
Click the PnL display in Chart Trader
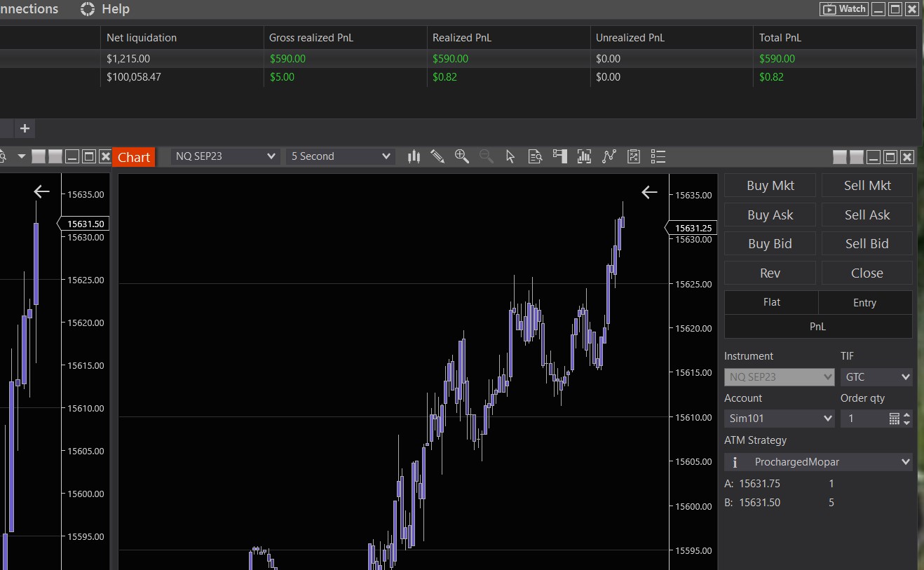tap(818, 327)
